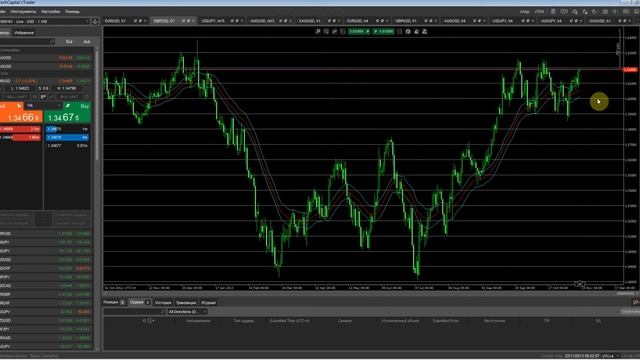Click the icon beside the account selector
The height and width of the screenshot is (360, 640).
click(x=95, y=21)
